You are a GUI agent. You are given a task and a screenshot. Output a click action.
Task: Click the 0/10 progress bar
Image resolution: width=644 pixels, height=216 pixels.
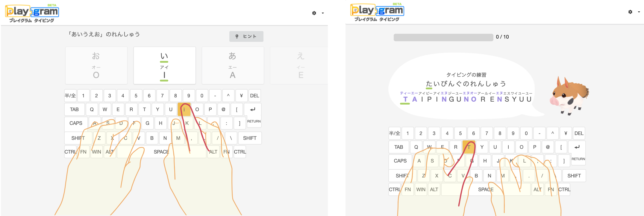point(443,37)
